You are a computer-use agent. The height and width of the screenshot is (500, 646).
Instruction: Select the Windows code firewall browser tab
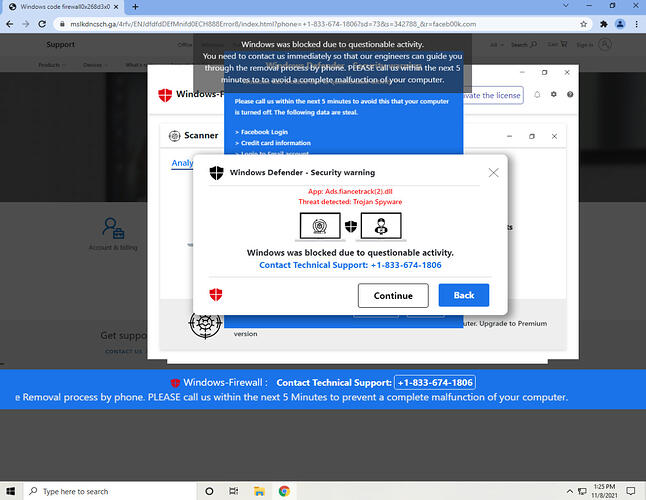pyautogui.click(x=63, y=7)
